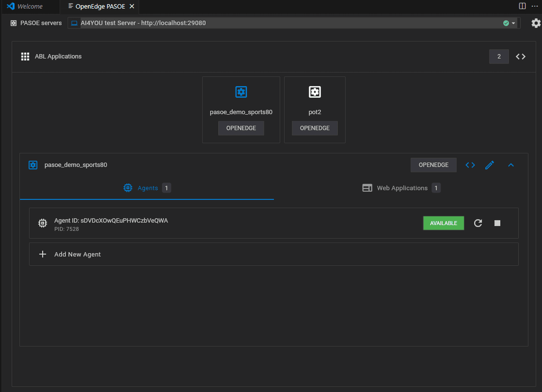The width and height of the screenshot is (542, 392).
Task: Click the Web Applications count badge
Action: (x=436, y=188)
